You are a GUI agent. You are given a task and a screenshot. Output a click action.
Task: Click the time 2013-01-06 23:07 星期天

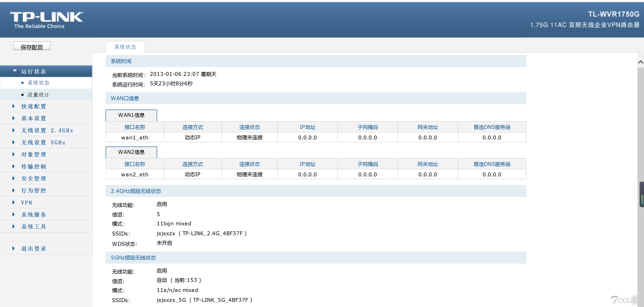183,74
